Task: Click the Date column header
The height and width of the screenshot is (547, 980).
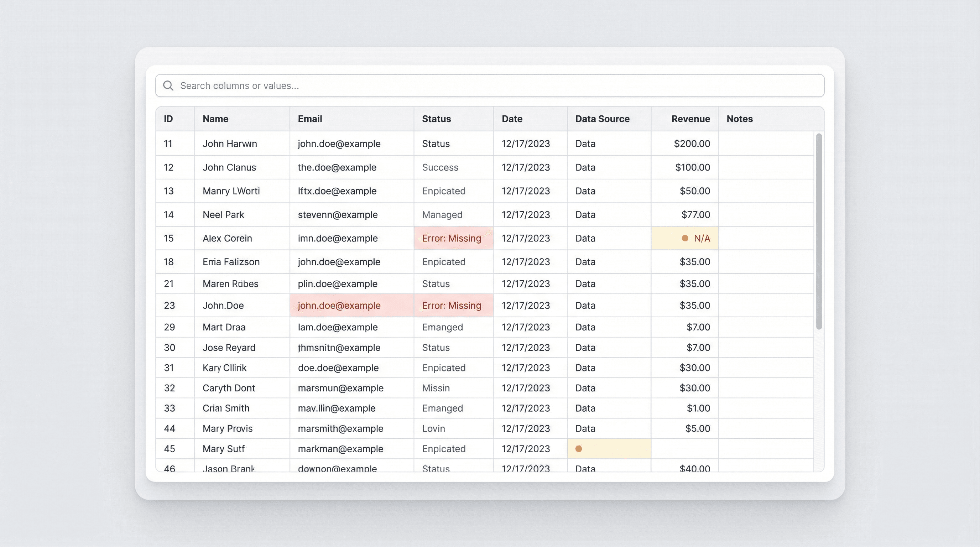Action: 512,119
